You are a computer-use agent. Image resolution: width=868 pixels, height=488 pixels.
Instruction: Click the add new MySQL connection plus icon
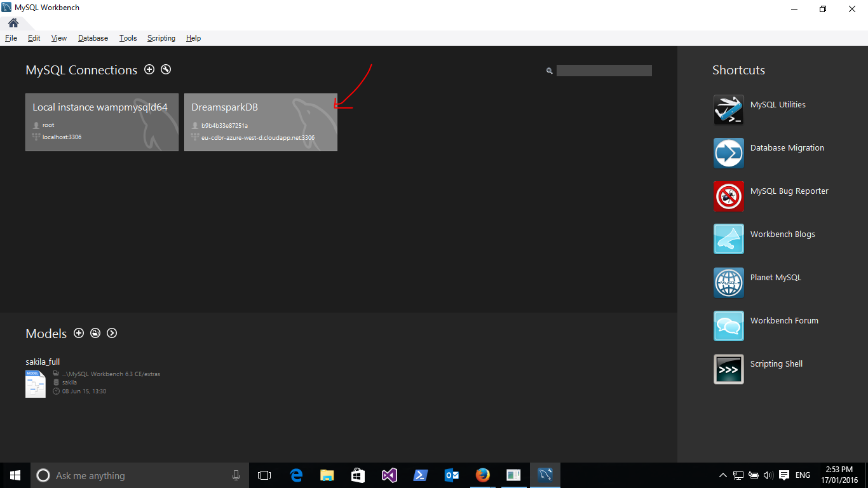pos(149,70)
